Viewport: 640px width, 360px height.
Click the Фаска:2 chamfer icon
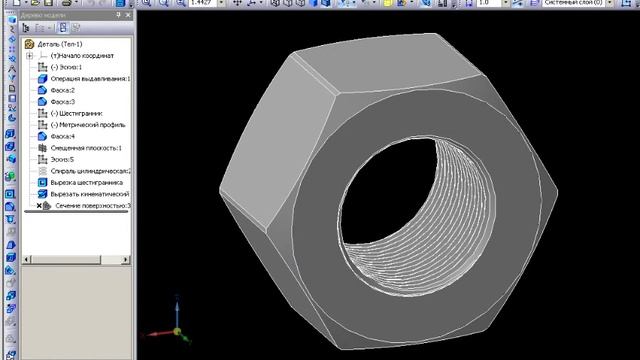(x=42, y=90)
